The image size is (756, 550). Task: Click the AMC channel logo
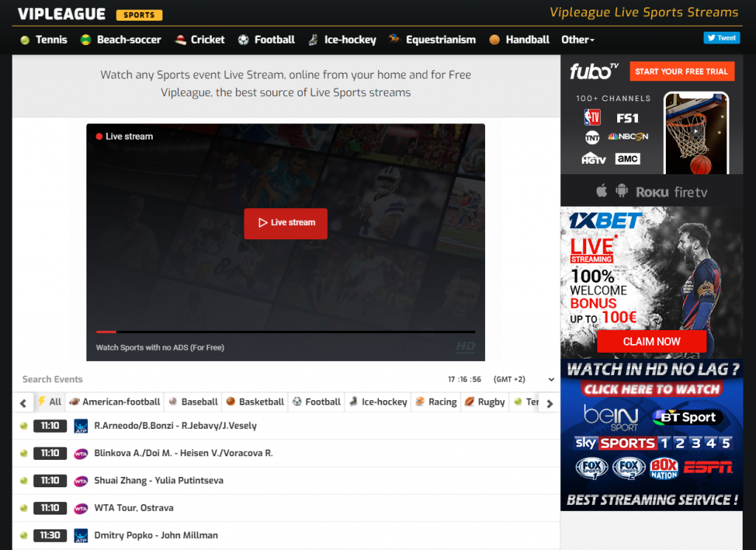click(x=628, y=159)
